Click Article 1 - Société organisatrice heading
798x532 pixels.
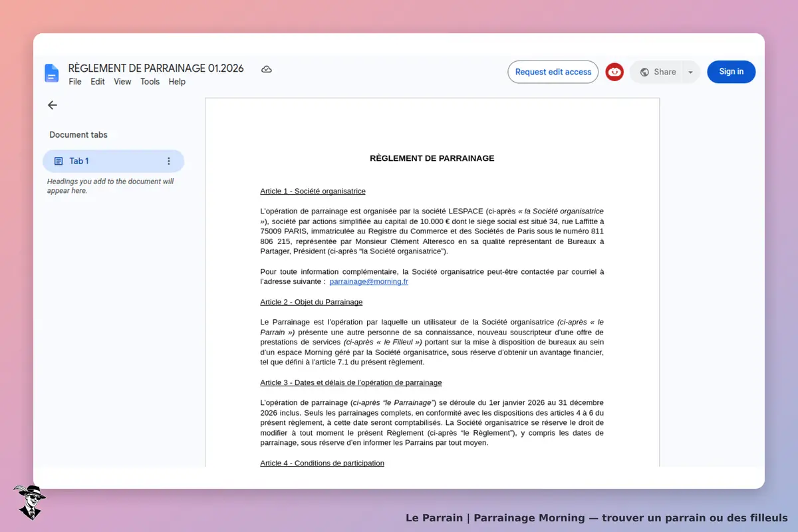(x=313, y=191)
